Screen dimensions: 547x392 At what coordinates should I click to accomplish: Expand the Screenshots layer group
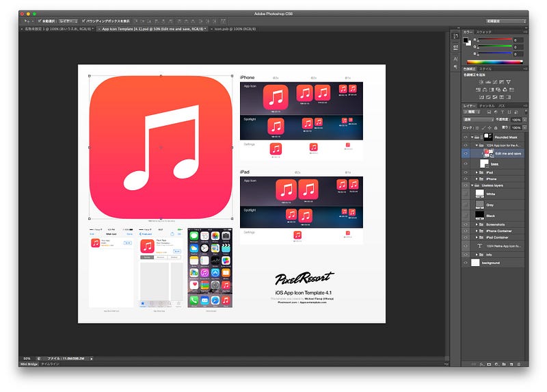tap(477, 224)
